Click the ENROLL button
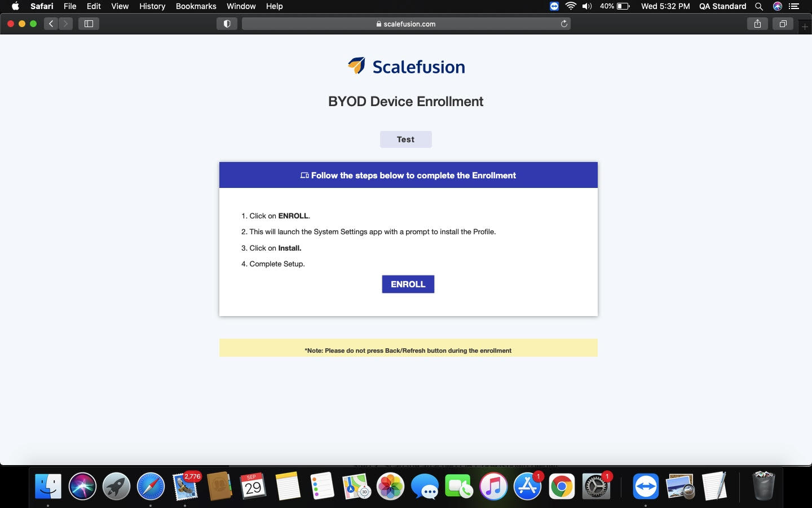Screen dimensions: 812x508 pos(408,284)
